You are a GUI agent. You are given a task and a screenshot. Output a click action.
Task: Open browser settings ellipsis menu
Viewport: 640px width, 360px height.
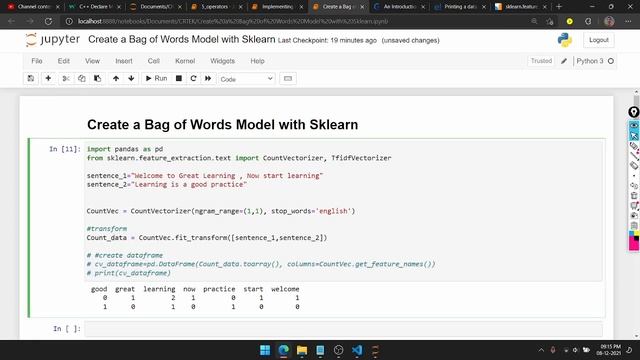tap(628, 21)
